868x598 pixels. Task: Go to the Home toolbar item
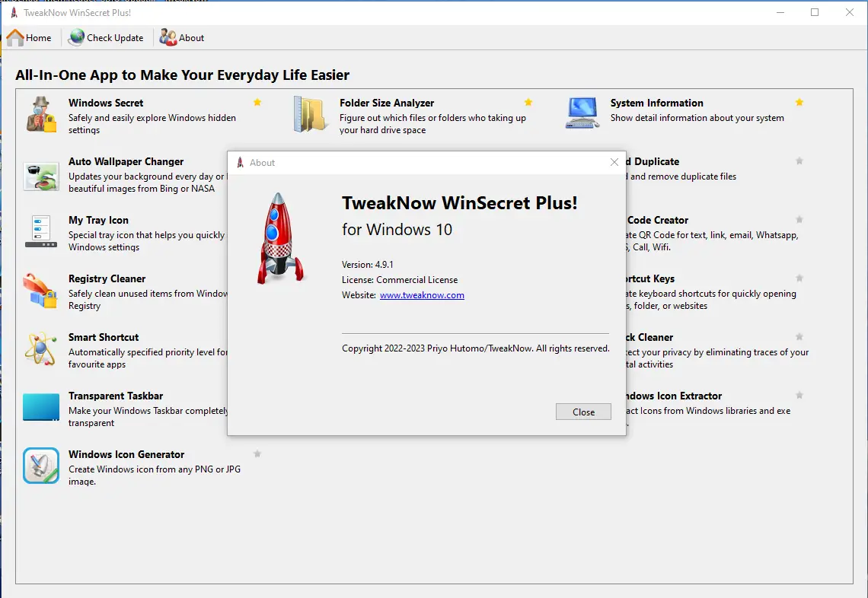pyautogui.click(x=29, y=37)
